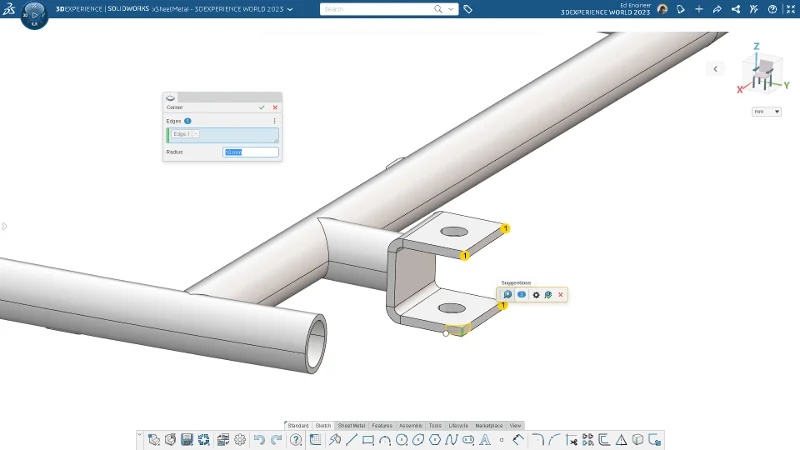Image resolution: width=800 pixels, height=450 pixels.
Task: Expand the search options dropdown arrow
Action: [x=451, y=9]
